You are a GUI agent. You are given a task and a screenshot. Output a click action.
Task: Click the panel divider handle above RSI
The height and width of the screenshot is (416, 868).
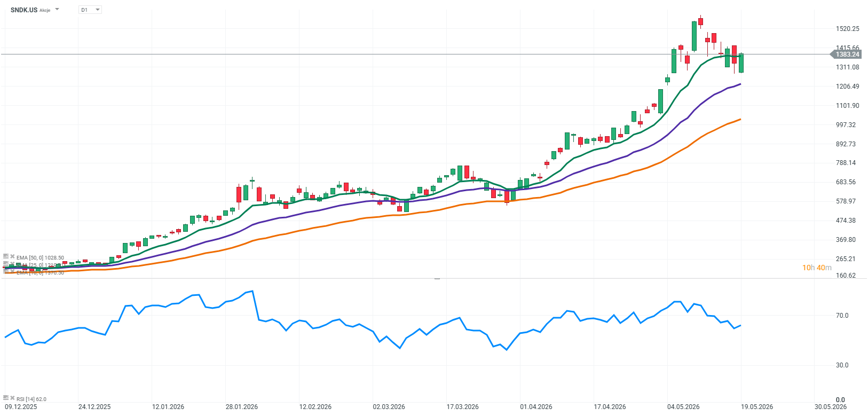437,278
